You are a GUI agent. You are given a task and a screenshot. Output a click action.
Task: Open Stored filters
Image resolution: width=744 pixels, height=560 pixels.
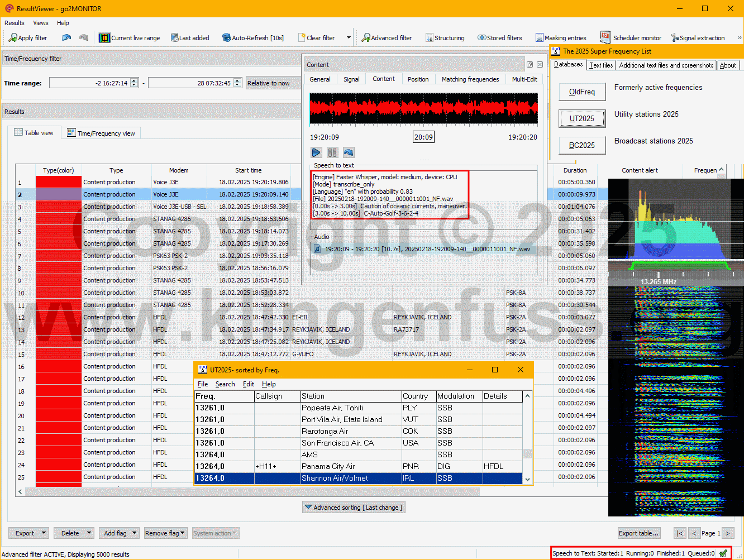click(500, 38)
